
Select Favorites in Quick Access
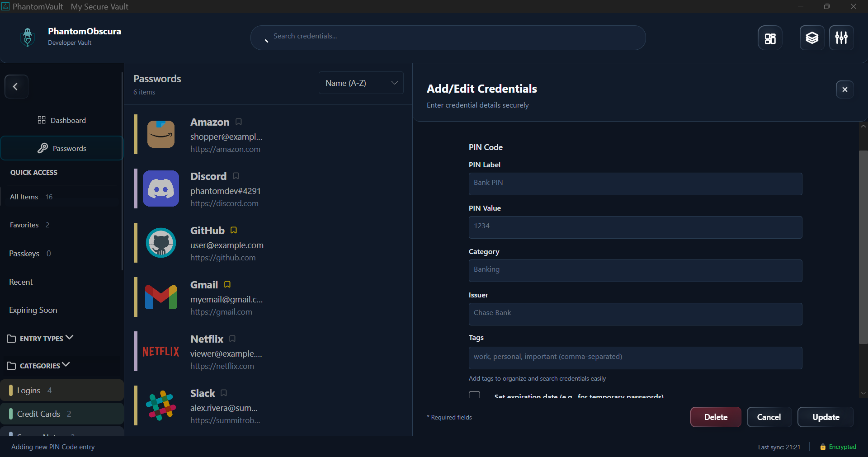pyautogui.click(x=24, y=225)
